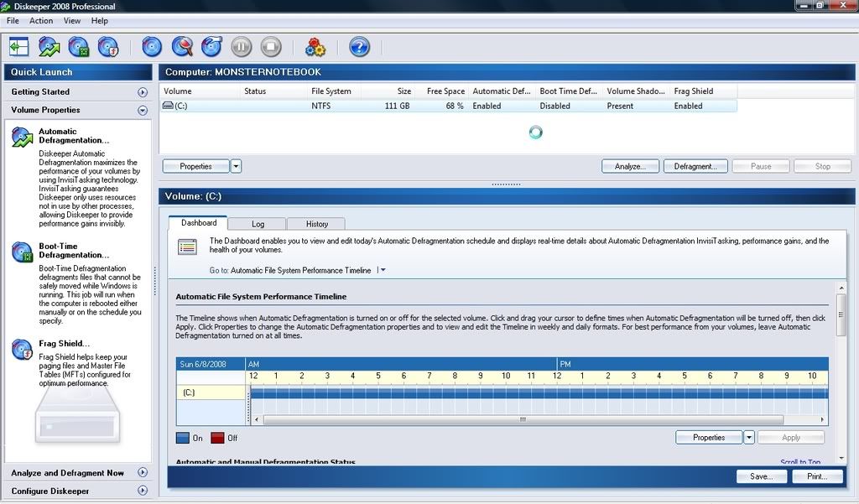Expand the Getting Started section

pos(143,92)
